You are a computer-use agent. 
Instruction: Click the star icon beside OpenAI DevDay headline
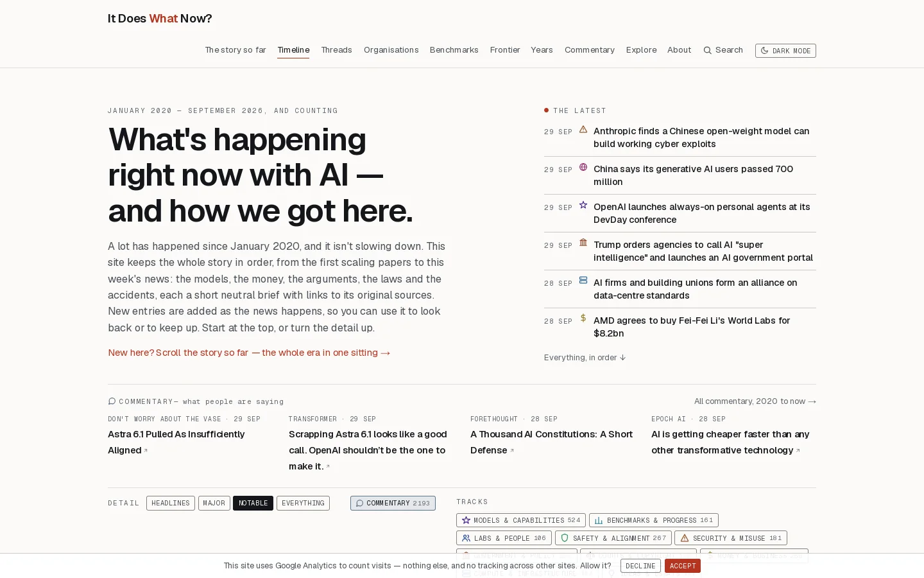583,205
